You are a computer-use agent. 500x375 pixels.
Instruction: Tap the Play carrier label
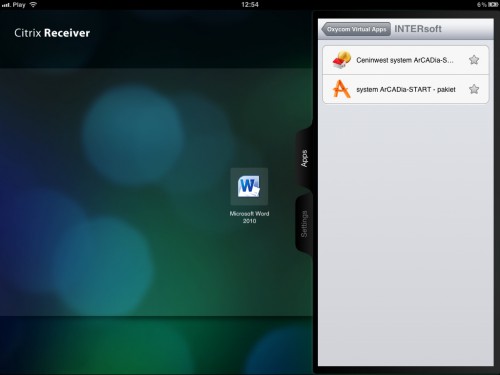point(19,5)
